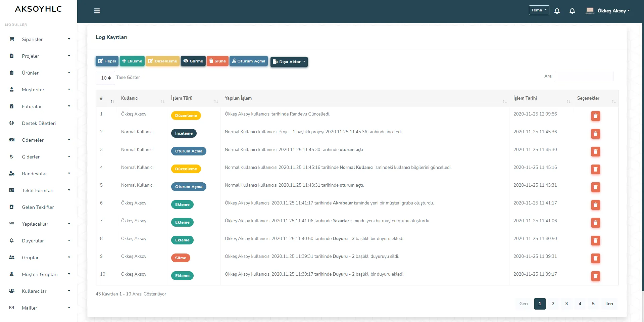
Task: Delete the log entry dated 2020-11-25 11:45:30
Action: [x=595, y=151]
